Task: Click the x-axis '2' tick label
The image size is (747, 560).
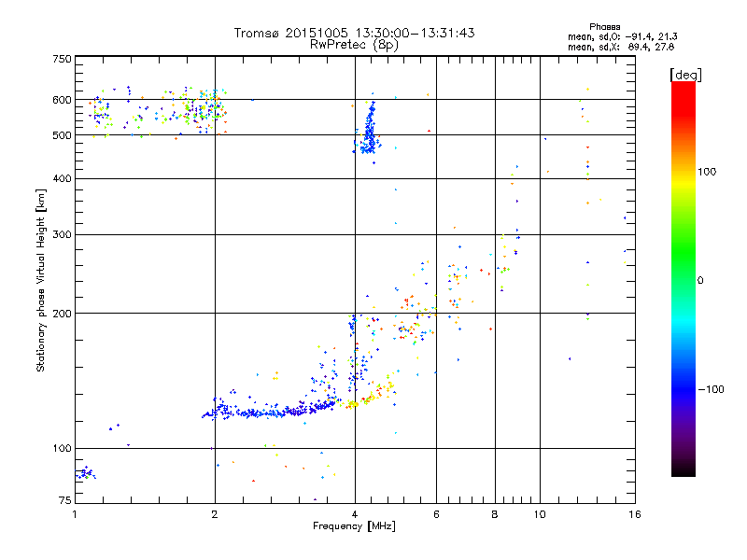Action: coord(215,514)
